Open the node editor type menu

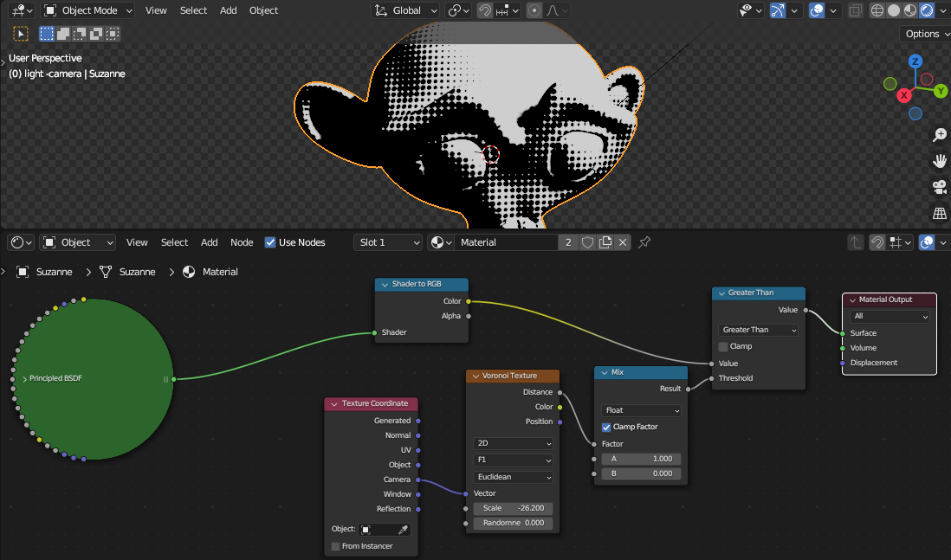(x=22, y=242)
